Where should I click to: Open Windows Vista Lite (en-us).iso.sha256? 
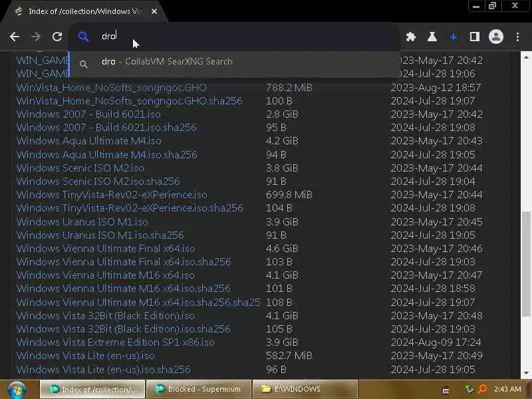tap(104, 370)
